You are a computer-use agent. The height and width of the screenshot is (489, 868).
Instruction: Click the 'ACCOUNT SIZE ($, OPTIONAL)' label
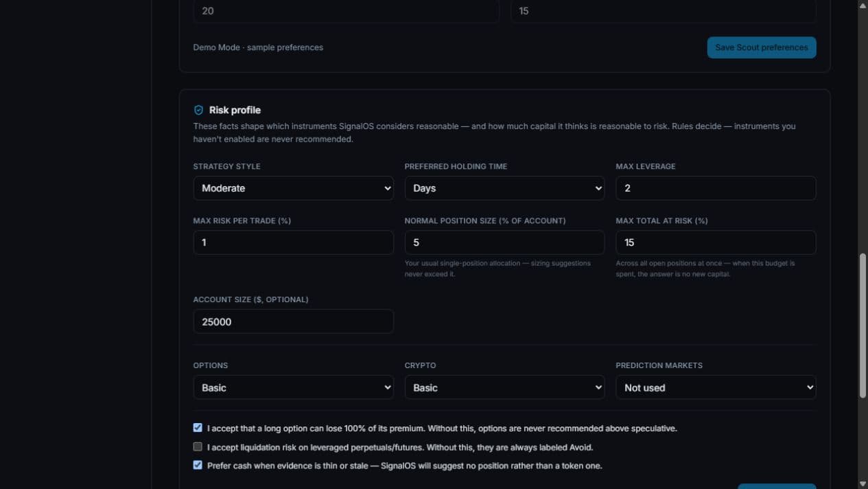pyautogui.click(x=250, y=299)
